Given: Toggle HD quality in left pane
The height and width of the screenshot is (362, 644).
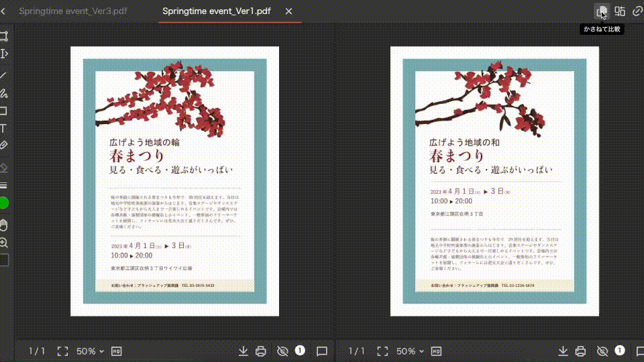Looking at the screenshot, I should (117, 351).
